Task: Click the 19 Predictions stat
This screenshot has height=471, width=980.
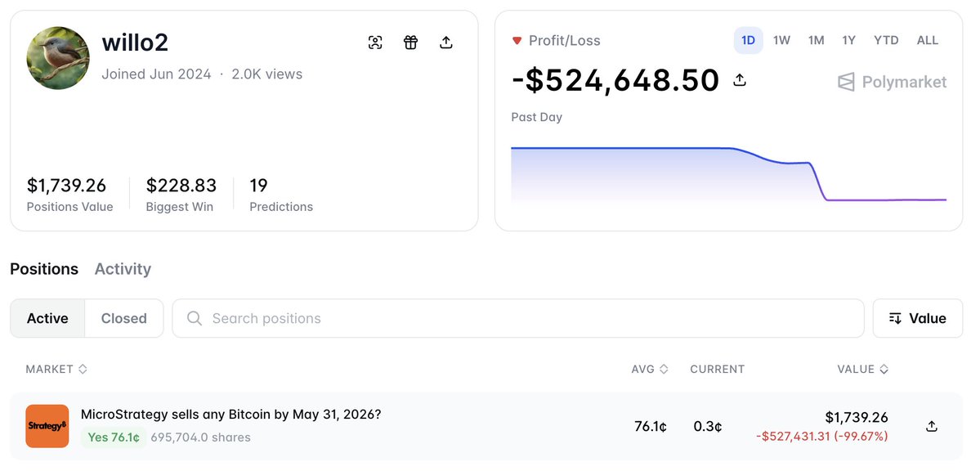Action: [x=281, y=195]
